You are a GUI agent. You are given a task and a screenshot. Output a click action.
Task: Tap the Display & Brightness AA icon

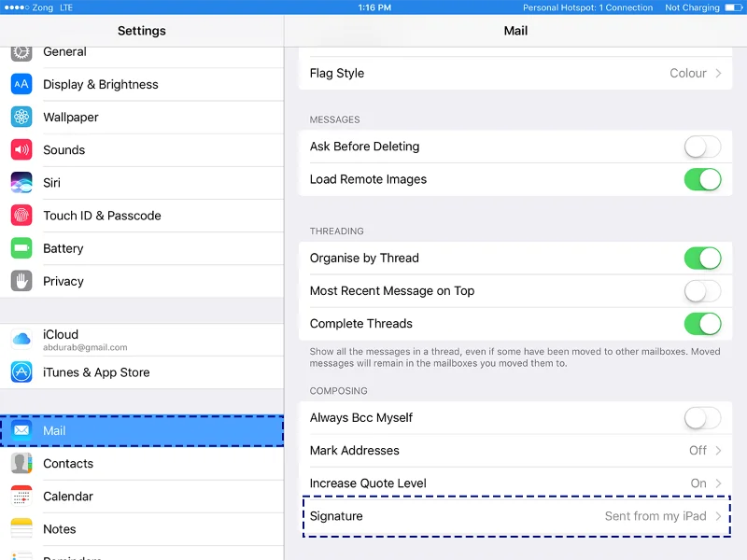[21, 84]
